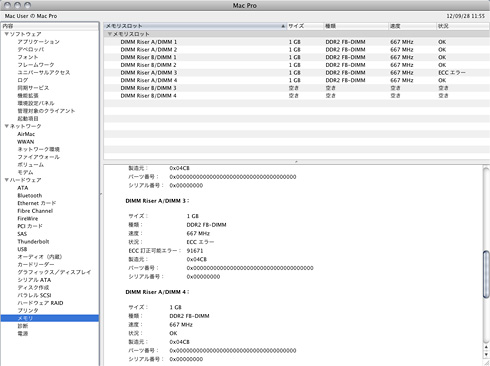Select row DIMM Riser A/DIMM 2

click(297, 49)
